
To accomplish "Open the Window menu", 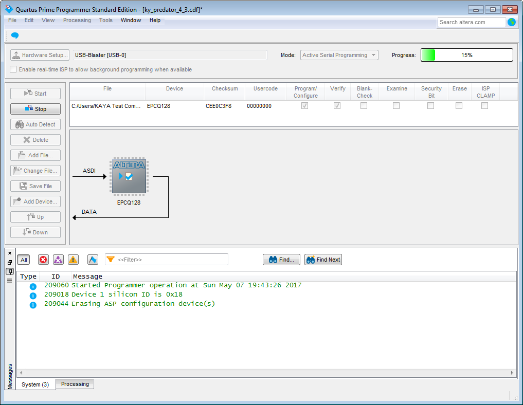I will tap(131, 20).
